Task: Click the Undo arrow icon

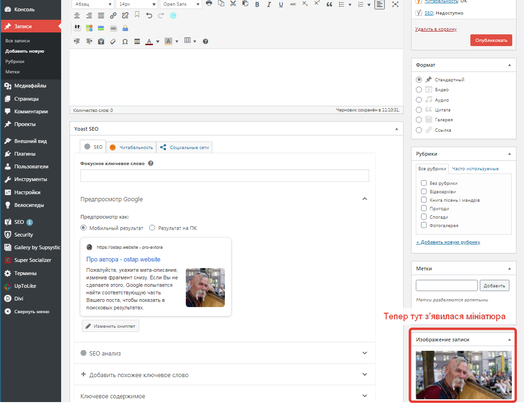Action: (149, 15)
